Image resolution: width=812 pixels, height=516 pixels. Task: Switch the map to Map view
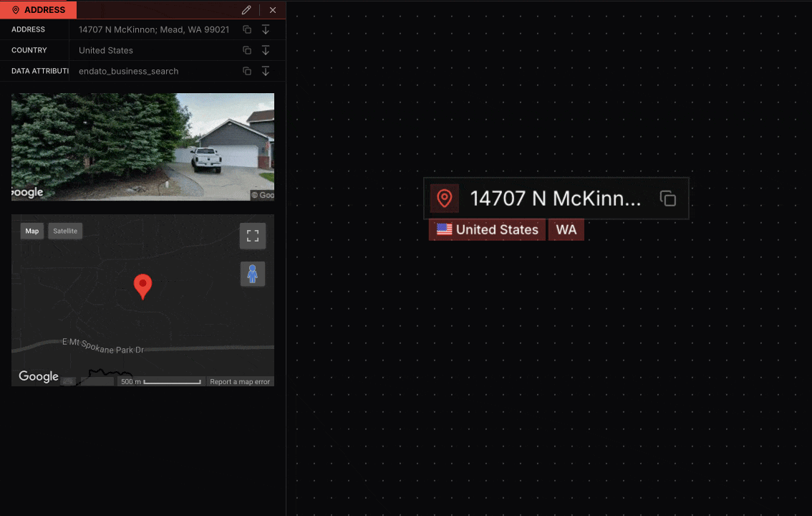(x=32, y=231)
